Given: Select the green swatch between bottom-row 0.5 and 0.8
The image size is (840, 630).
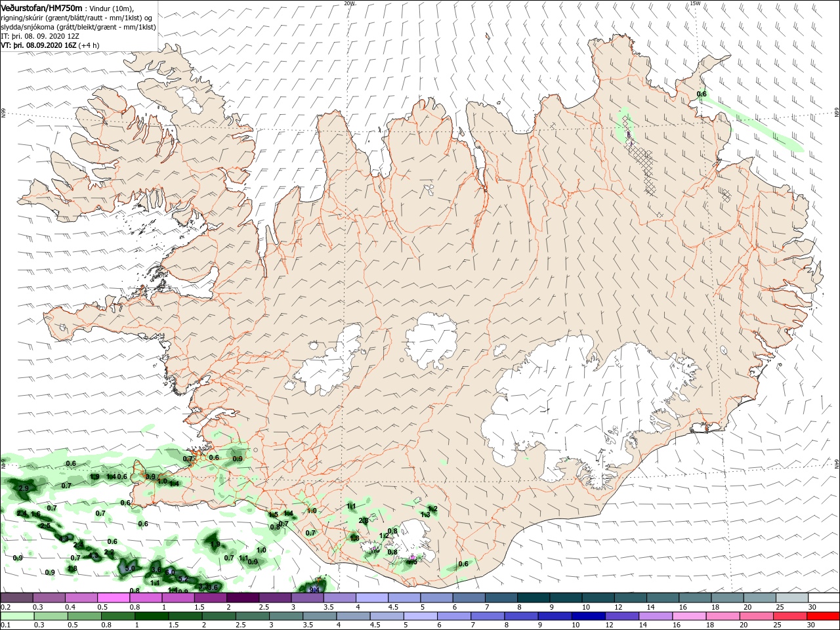Looking at the screenshot, I should (x=85, y=616).
